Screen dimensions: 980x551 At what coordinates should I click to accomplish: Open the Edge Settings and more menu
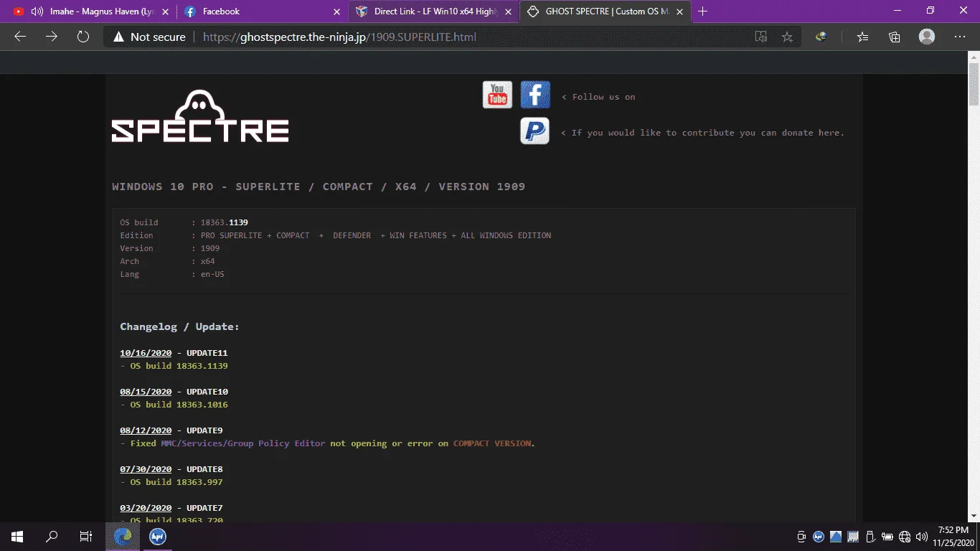pos(960,37)
